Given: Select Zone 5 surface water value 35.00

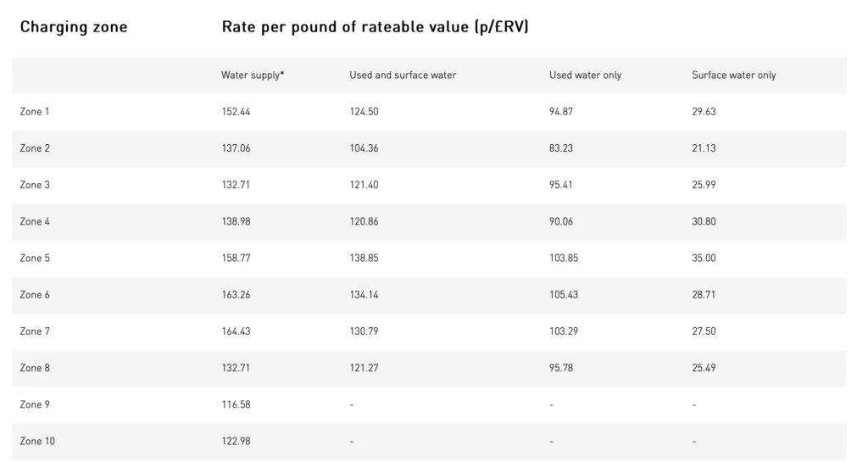Looking at the screenshot, I should 704,258.
